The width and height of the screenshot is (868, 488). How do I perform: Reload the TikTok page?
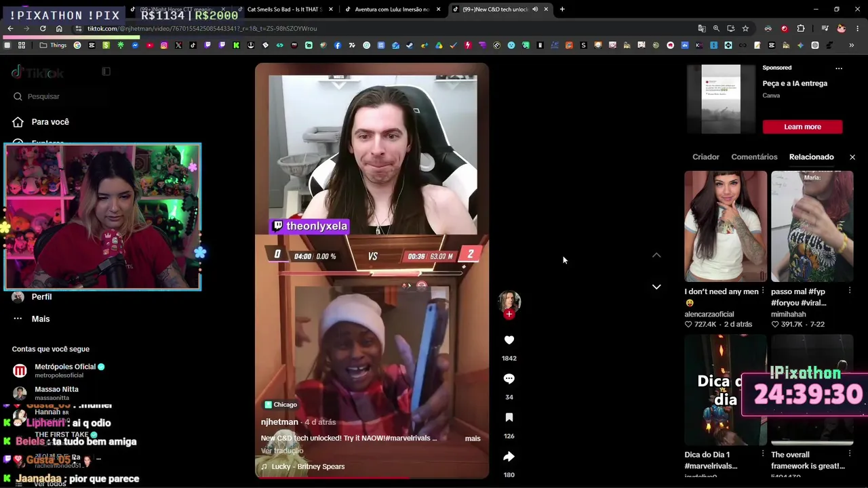[43, 28]
